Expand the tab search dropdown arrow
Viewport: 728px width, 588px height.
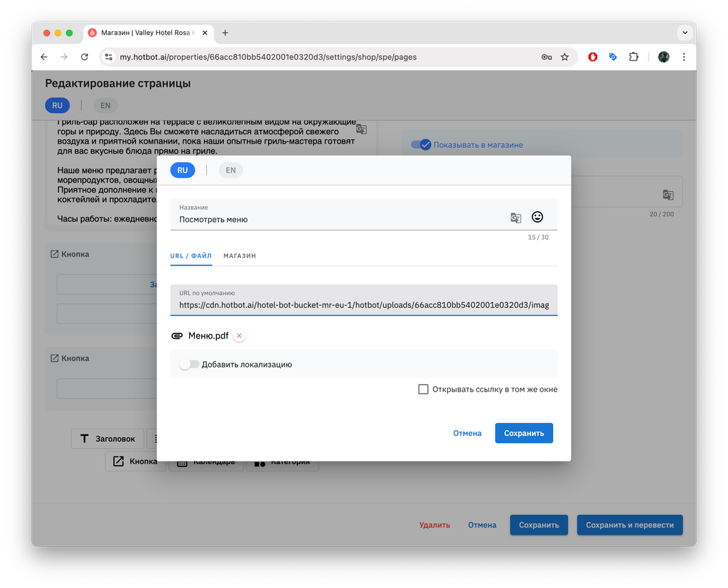click(x=685, y=33)
